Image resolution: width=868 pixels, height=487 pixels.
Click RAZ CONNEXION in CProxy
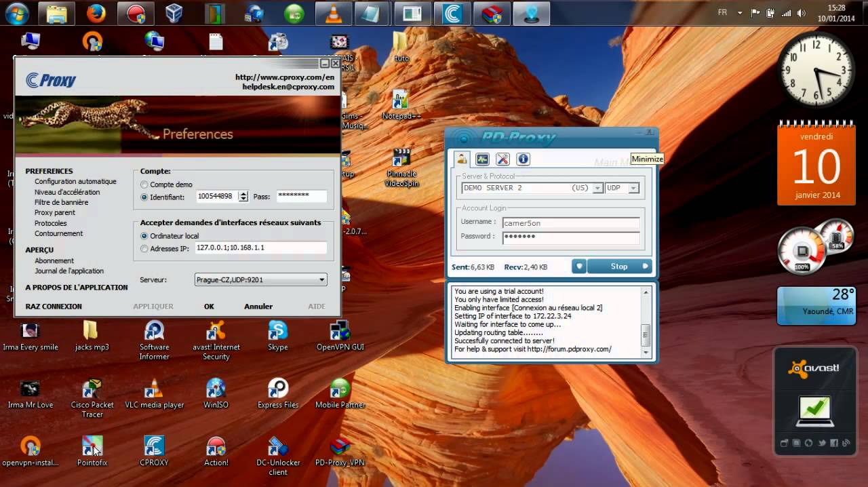click(x=54, y=307)
